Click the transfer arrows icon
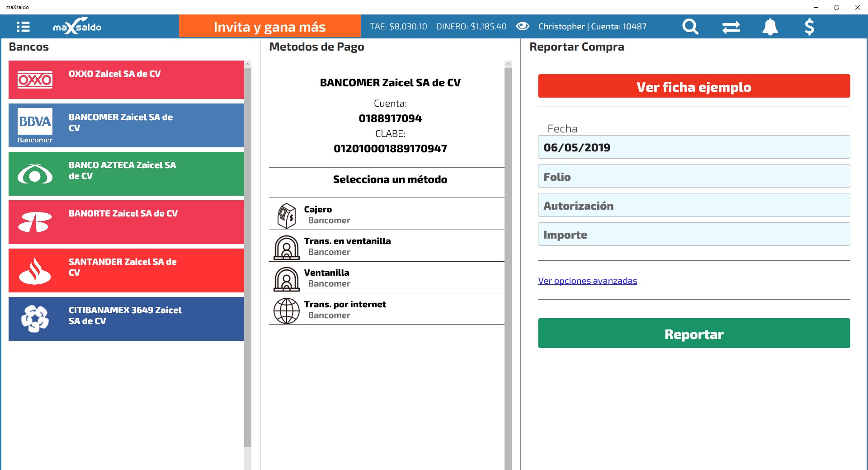Screen dimensions: 868x470 pyautogui.click(x=731, y=27)
